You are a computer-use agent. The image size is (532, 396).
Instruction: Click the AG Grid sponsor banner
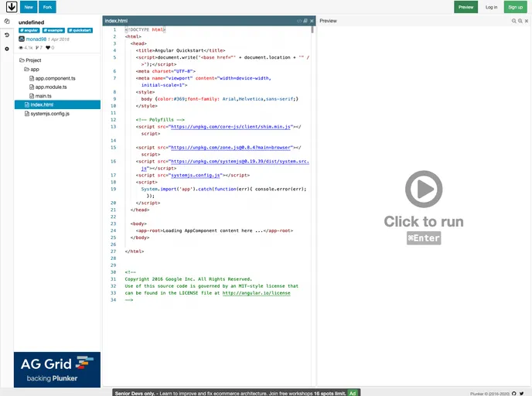pyautogui.click(x=56, y=369)
